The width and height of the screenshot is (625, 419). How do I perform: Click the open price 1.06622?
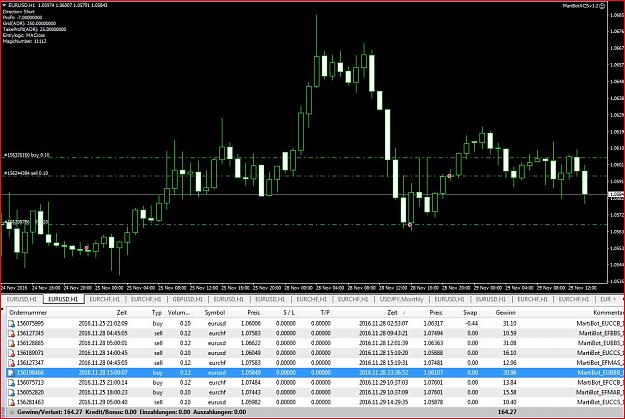(250, 343)
